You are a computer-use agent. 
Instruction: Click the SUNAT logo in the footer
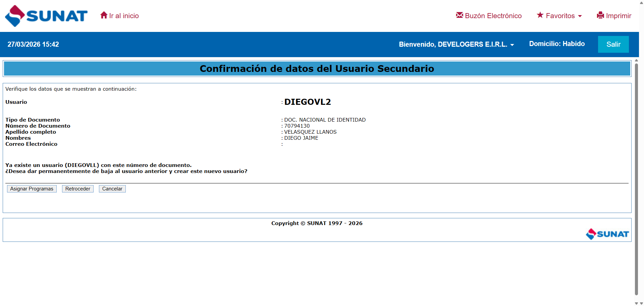click(607, 234)
